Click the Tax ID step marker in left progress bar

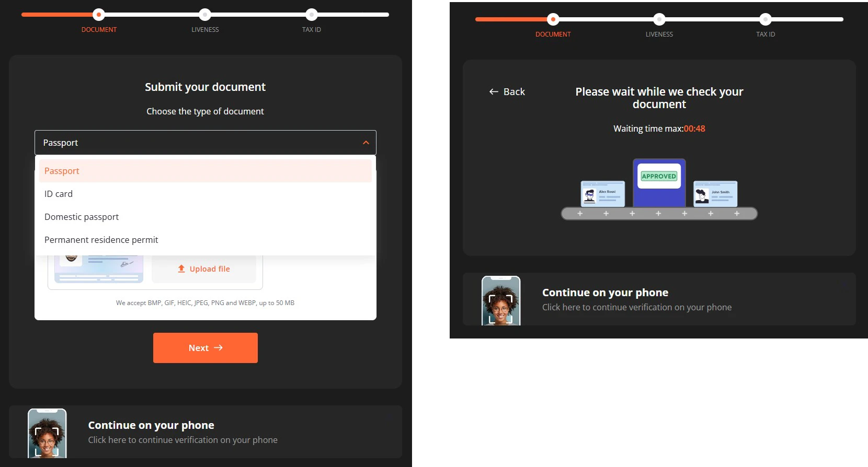(x=312, y=15)
